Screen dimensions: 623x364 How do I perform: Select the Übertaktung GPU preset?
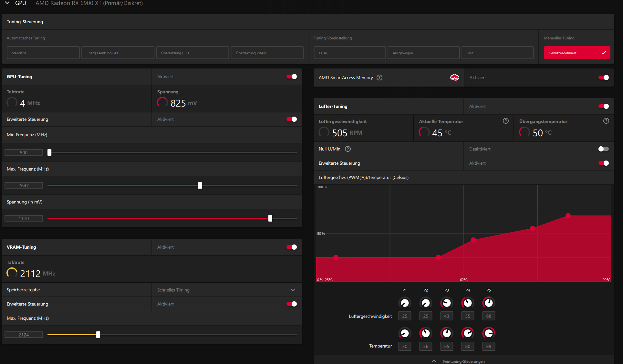pyautogui.click(x=192, y=53)
